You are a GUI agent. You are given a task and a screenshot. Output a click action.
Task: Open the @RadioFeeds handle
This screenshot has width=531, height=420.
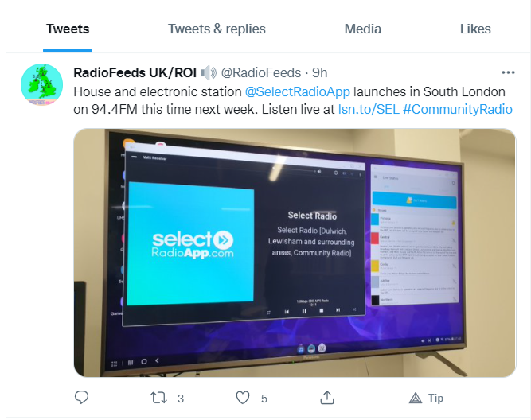[x=261, y=72]
